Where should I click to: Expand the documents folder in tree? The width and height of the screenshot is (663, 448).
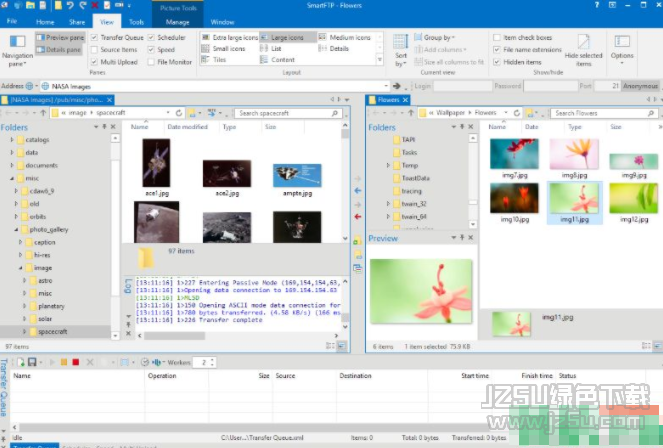click(x=12, y=165)
